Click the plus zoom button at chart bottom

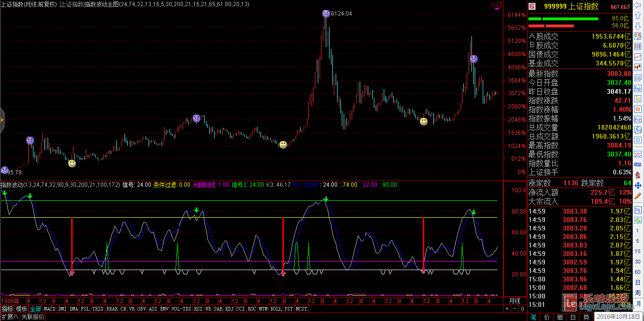click(x=507, y=309)
